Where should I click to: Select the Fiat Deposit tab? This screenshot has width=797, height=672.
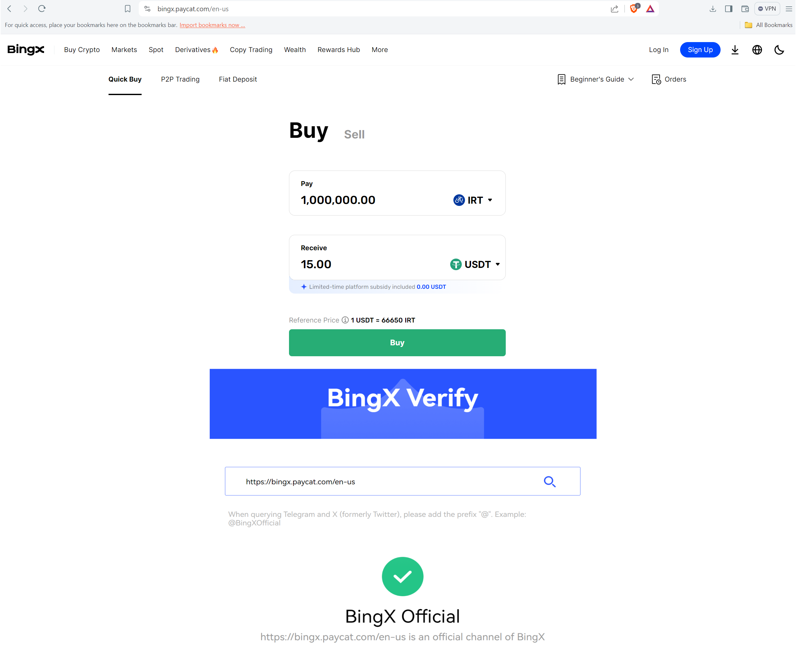(x=238, y=79)
